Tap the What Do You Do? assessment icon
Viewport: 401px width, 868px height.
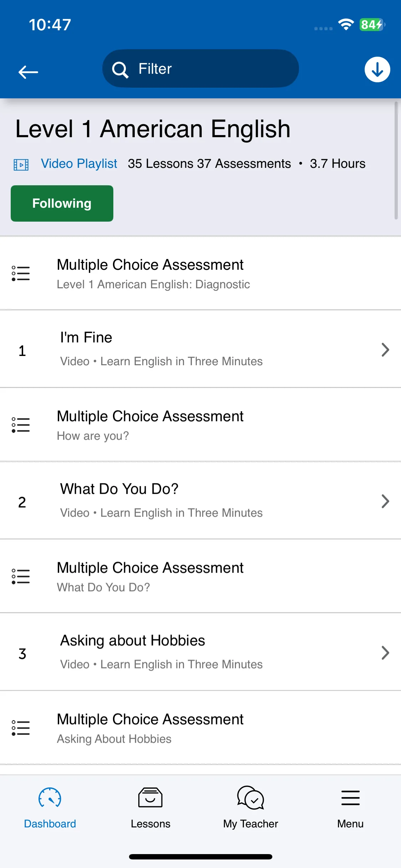point(21,576)
